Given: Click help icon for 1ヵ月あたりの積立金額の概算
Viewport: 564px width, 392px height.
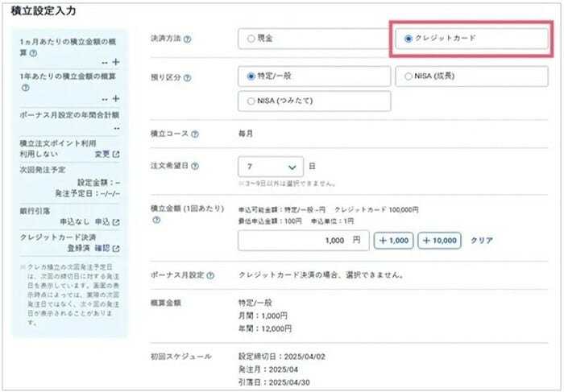Looking at the screenshot, I should coord(33,53).
